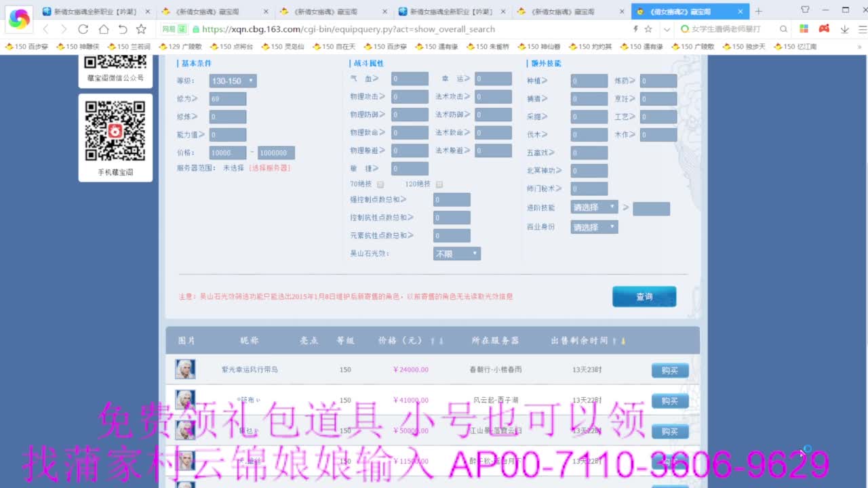Open the colorful grid apps icon
This screenshot has height=488, width=868.
tap(804, 29)
